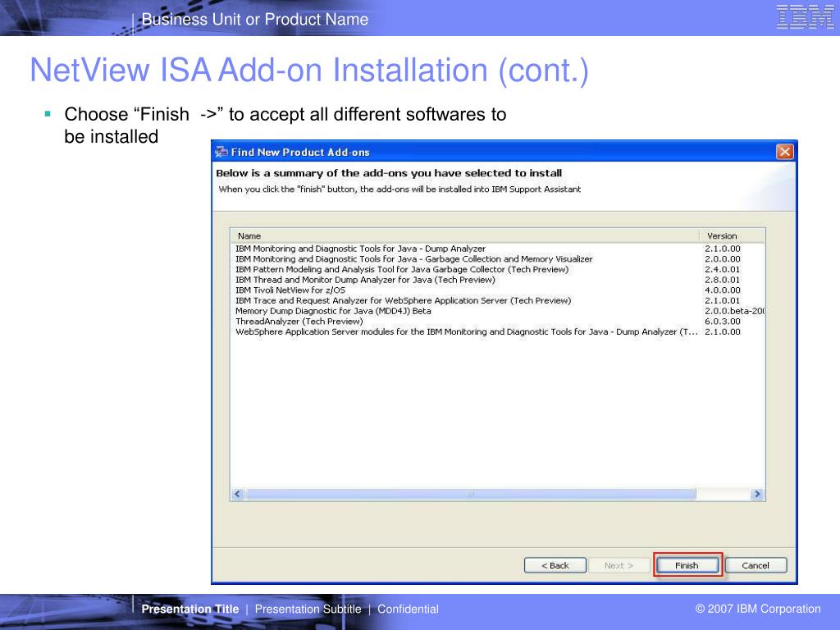Click the dialog title bar icon

(x=221, y=152)
